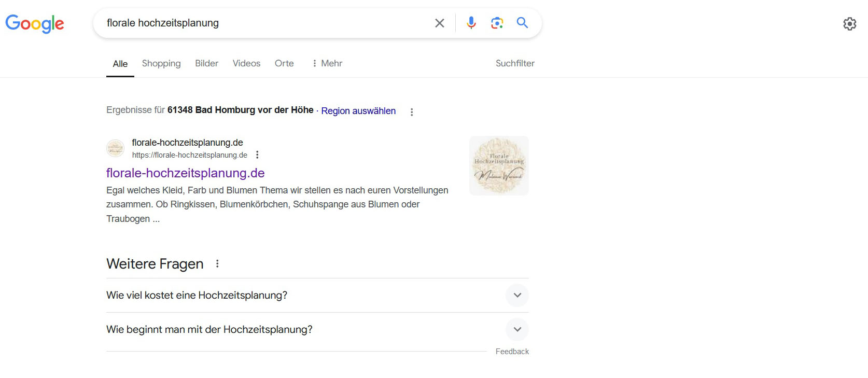This screenshot has height=378, width=868.
Task: Click the florale-hochzeitsplanung.de site favicon
Action: tap(115, 148)
